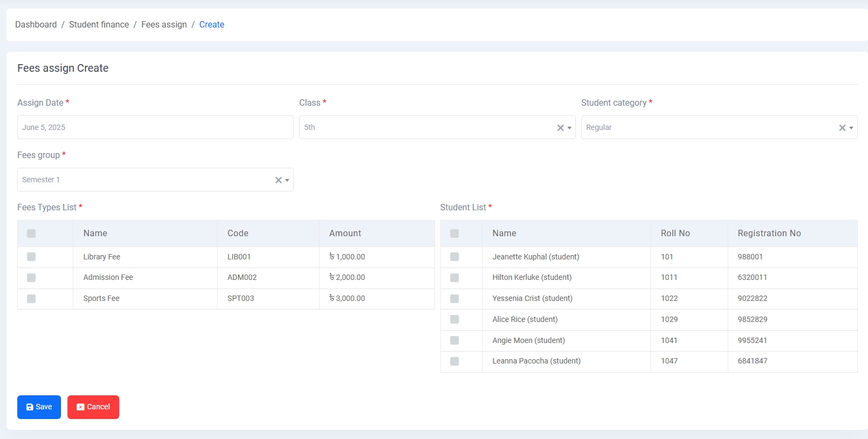Screen dimensions: 868x439
Task: Click Jeanette Kuphal (student) name
Action: (x=535, y=257)
